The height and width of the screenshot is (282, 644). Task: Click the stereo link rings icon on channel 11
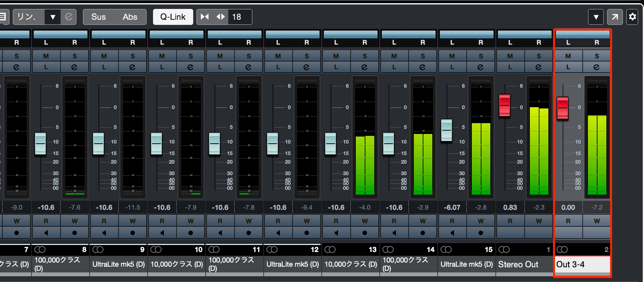(x=214, y=249)
